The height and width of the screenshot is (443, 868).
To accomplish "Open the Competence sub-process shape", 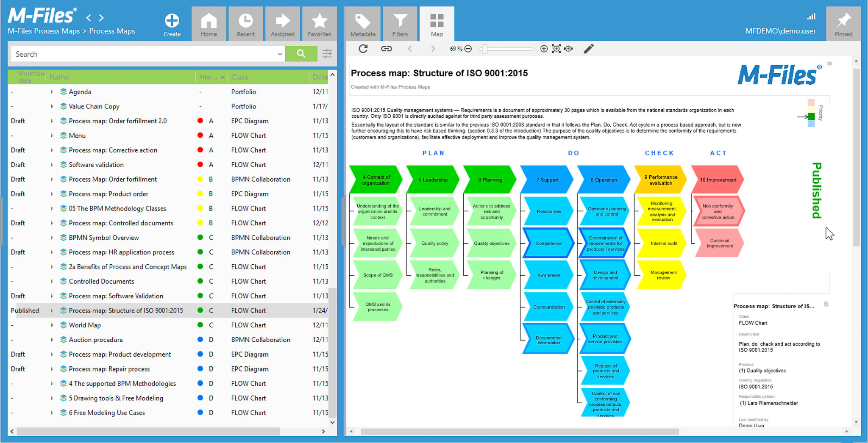I will point(548,244).
